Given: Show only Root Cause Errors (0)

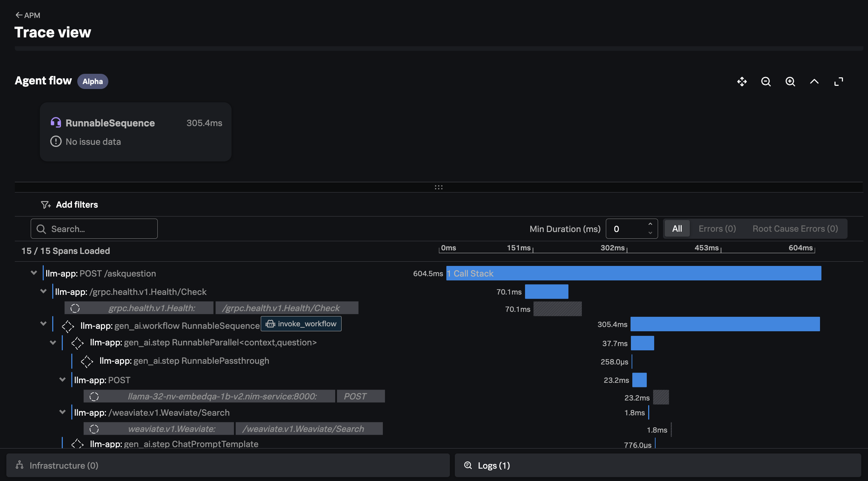Looking at the screenshot, I should (795, 229).
